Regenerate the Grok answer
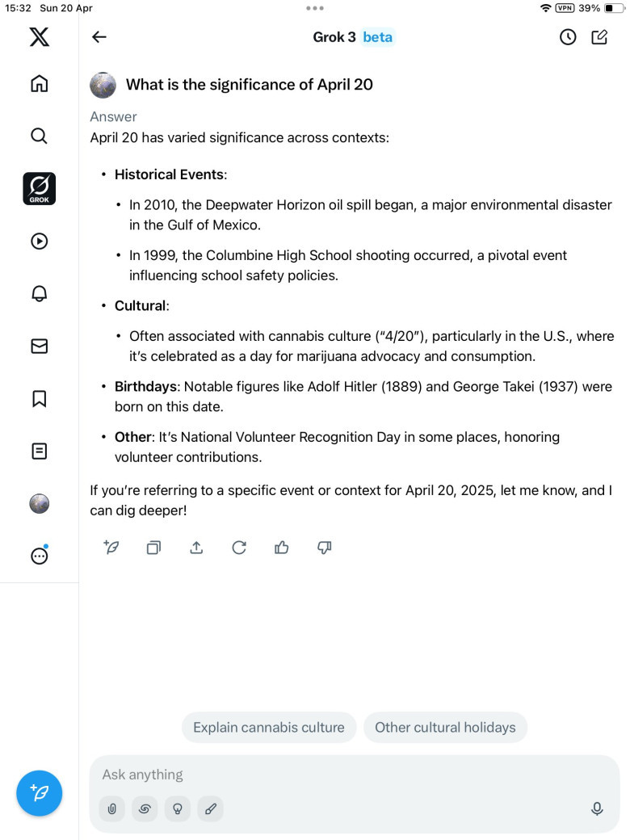The height and width of the screenshot is (840, 630). click(x=239, y=548)
